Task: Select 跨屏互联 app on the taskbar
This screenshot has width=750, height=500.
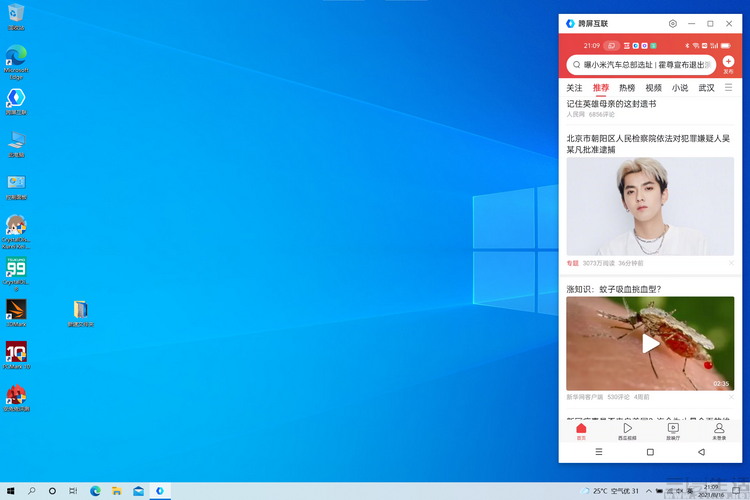Action: click(160, 491)
